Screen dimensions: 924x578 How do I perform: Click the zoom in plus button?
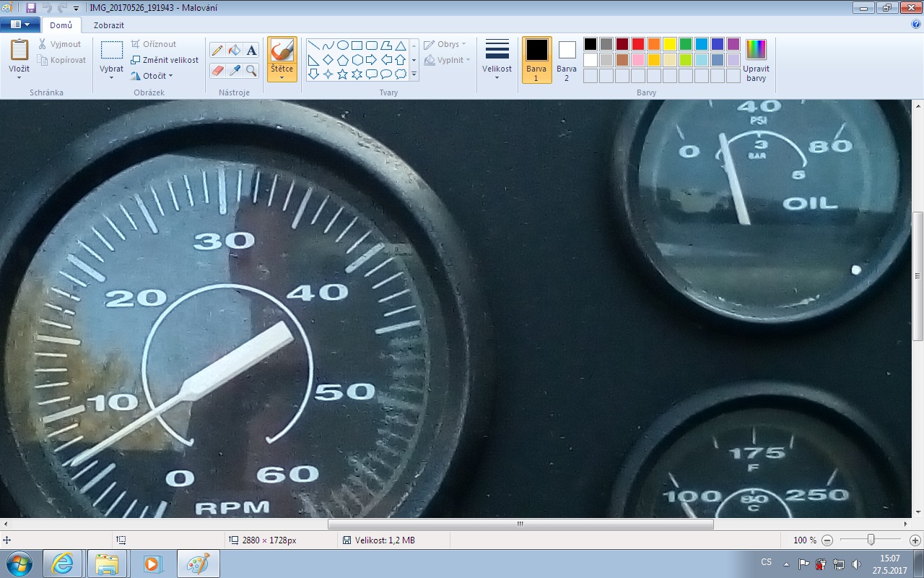click(x=915, y=540)
